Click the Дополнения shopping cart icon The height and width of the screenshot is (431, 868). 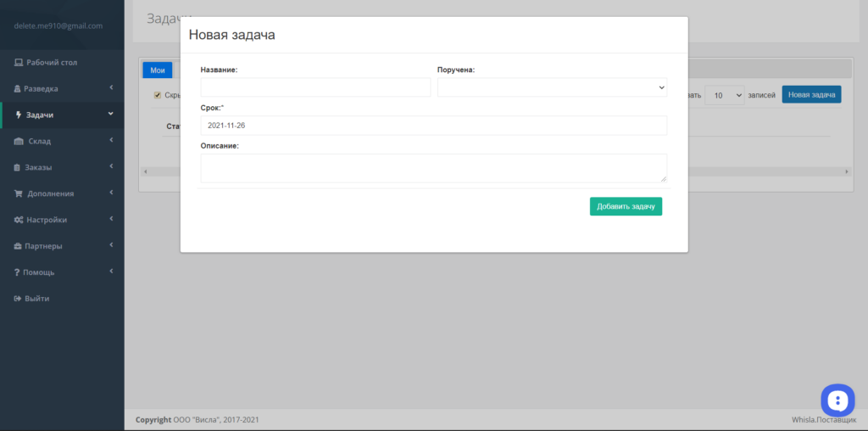pos(19,194)
